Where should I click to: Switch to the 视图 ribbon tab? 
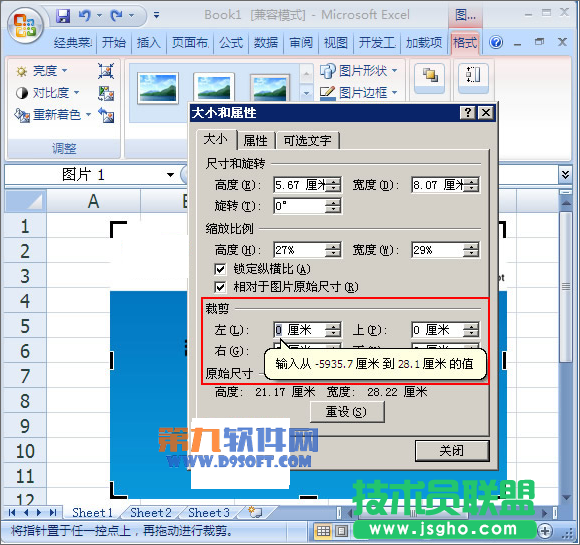click(x=336, y=43)
